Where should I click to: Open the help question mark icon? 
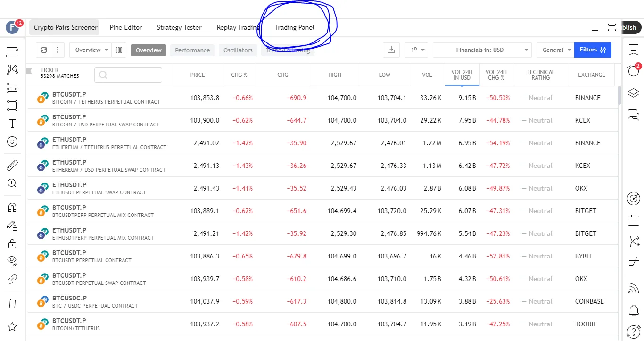(634, 332)
